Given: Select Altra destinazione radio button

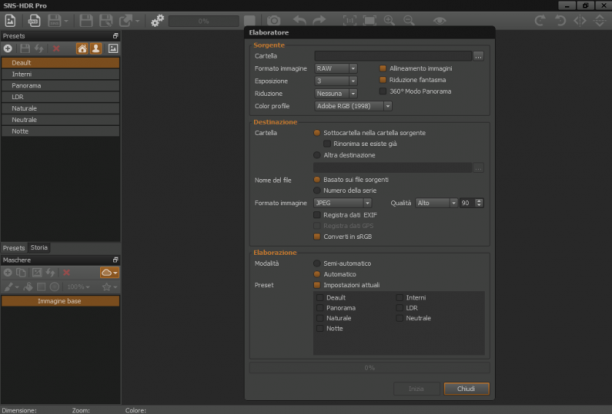Looking at the screenshot, I should tap(317, 155).
